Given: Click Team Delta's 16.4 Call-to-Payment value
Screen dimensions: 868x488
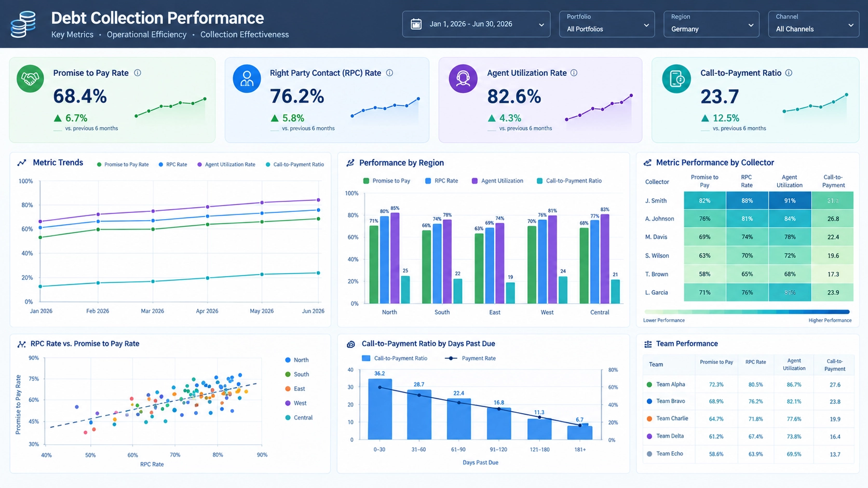Looking at the screenshot, I should [835, 437].
